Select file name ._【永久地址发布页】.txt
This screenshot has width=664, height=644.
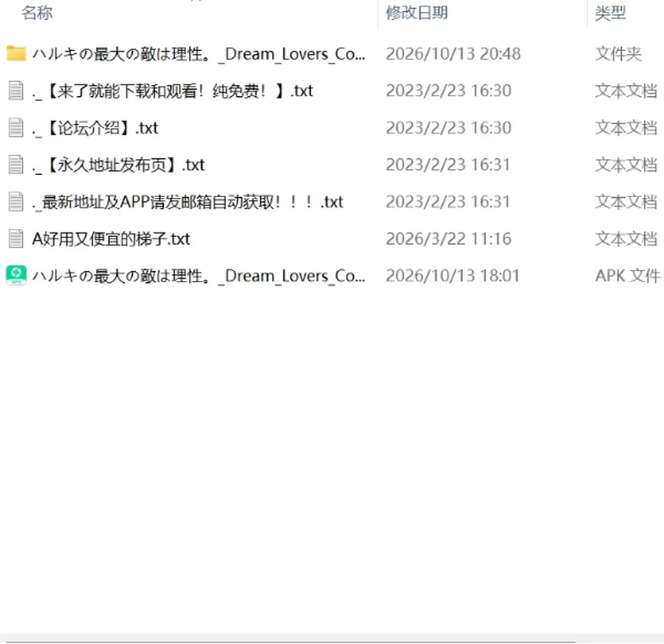[x=118, y=165]
